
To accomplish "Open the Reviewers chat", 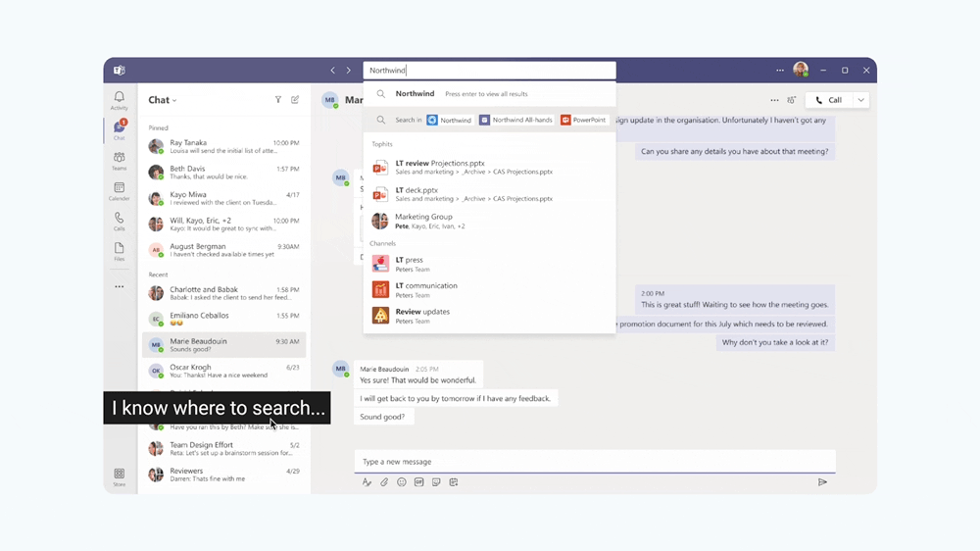I will coord(223,475).
